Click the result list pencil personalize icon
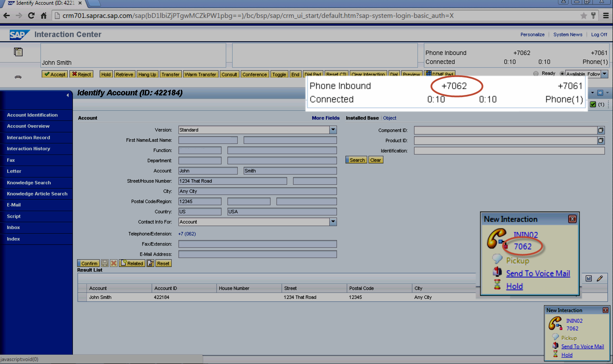 coord(600,278)
